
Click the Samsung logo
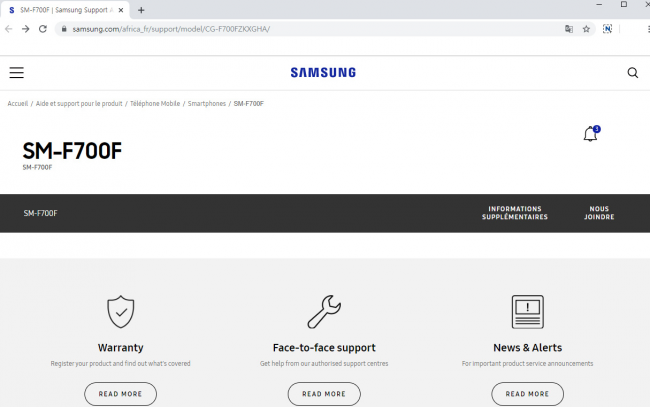pyautogui.click(x=323, y=73)
